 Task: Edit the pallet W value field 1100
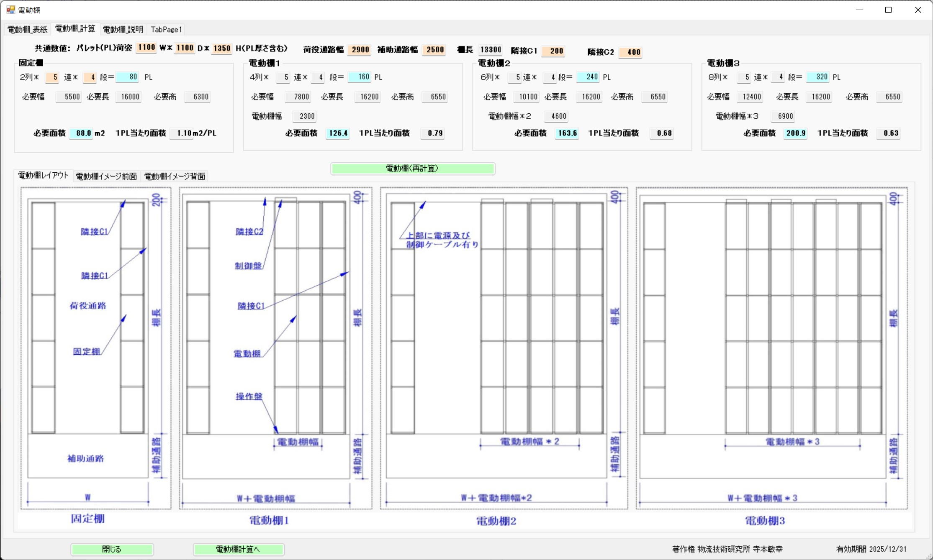click(146, 47)
